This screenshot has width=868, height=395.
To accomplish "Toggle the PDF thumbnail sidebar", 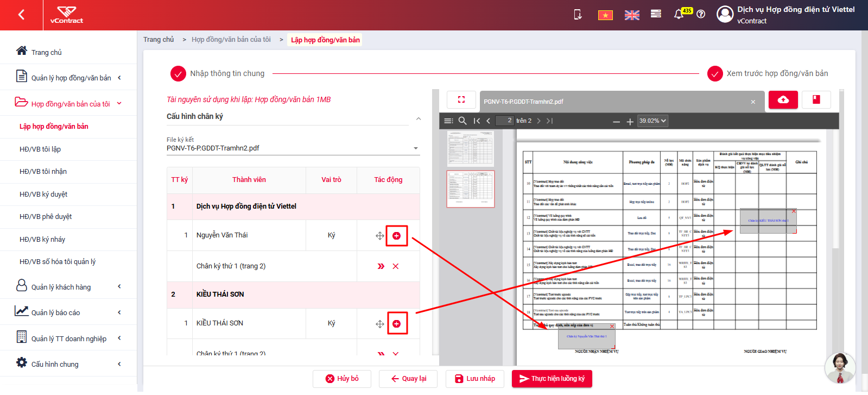I will 448,121.
